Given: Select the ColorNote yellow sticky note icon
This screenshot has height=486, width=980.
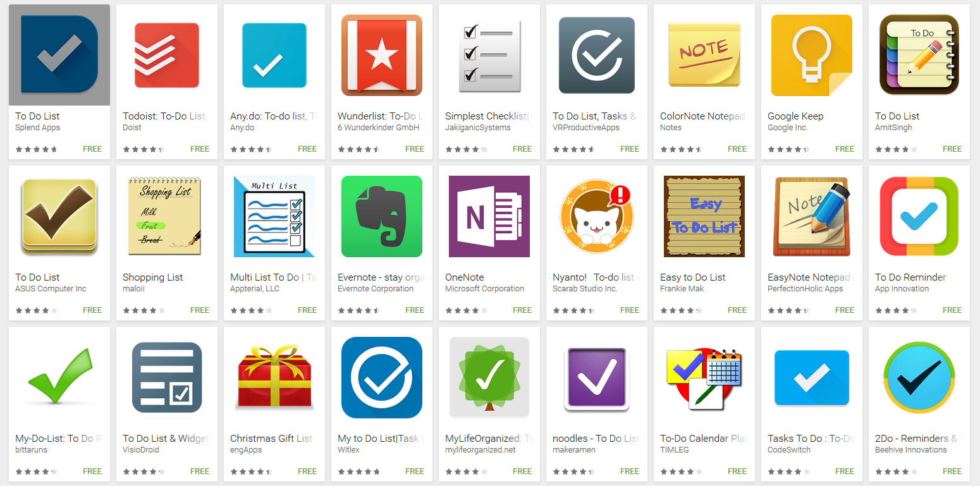Looking at the screenshot, I should (x=704, y=55).
